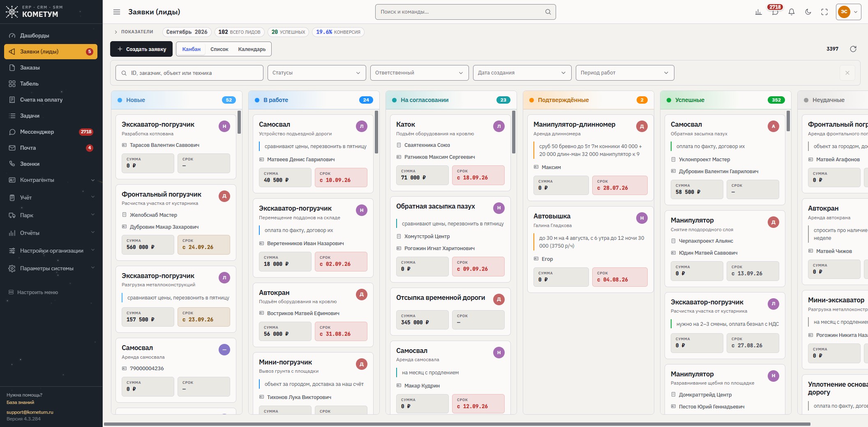Open Счета на оплату section
The width and height of the screenshot is (868, 427).
[51, 100]
